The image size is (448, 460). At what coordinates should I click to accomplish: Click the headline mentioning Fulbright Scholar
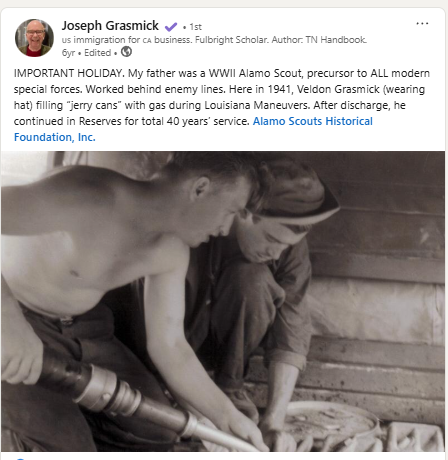(x=214, y=40)
